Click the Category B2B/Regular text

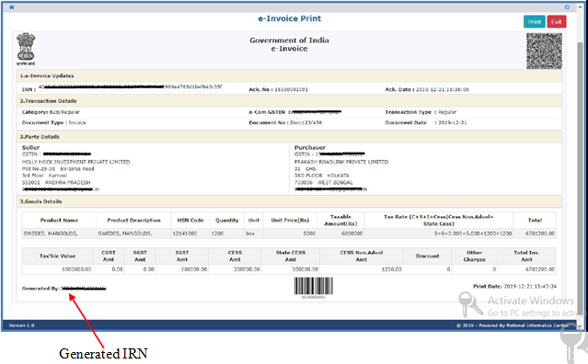pos(51,112)
